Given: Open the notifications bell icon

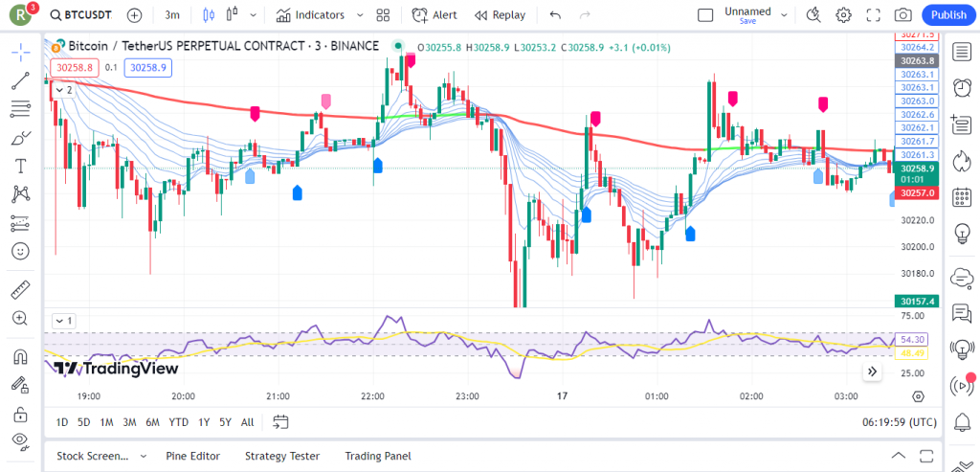Looking at the screenshot, I should pos(963,423).
